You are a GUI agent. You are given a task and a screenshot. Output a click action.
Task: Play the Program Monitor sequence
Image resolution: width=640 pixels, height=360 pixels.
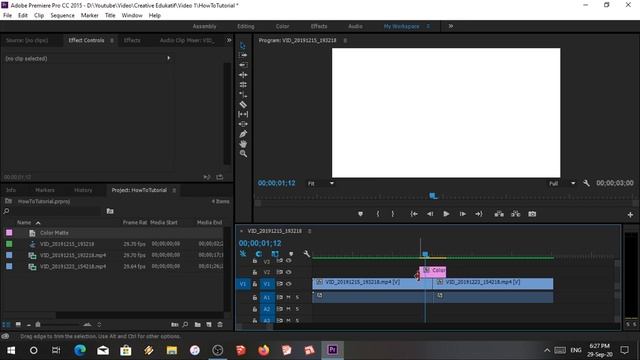coord(446,214)
